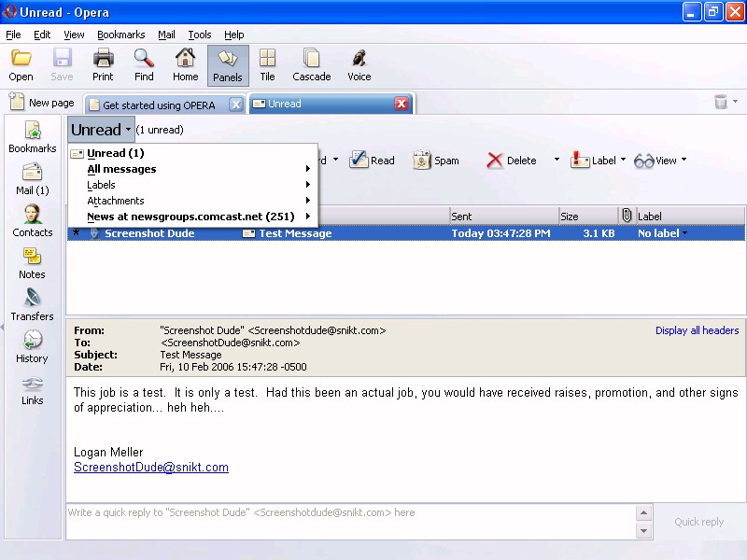The image size is (747, 560).
Task: Sort messages by Sent column
Action: (504, 217)
